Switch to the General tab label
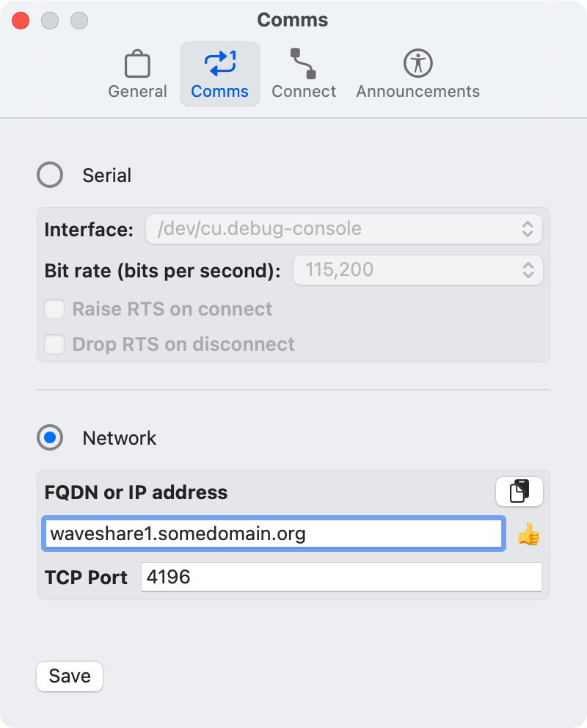This screenshot has width=587, height=728. coord(137,92)
